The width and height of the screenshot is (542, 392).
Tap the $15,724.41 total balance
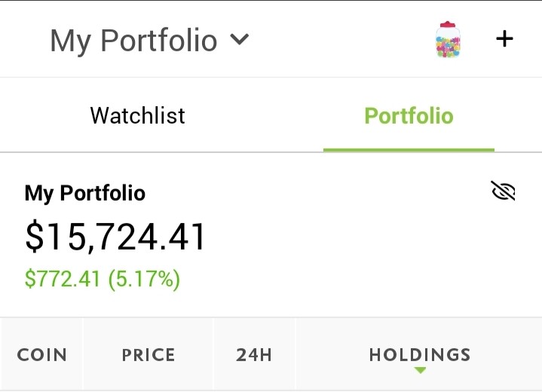115,237
